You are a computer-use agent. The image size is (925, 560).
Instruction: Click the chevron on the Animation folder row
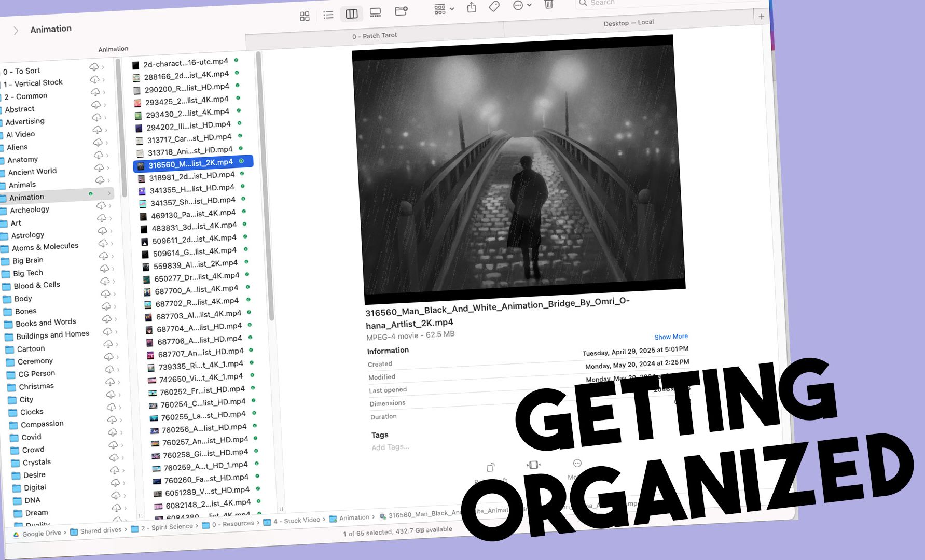pyautogui.click(x=109, y=193)
